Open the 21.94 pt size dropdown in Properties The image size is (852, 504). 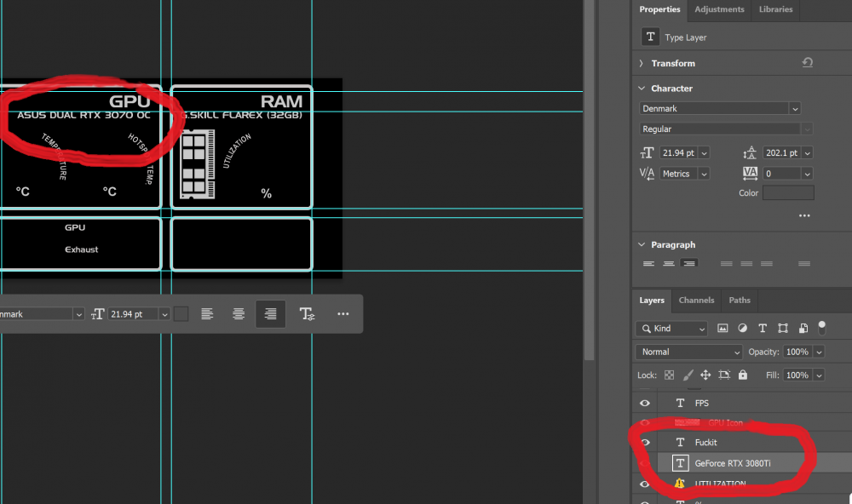(x=705, y=153)
